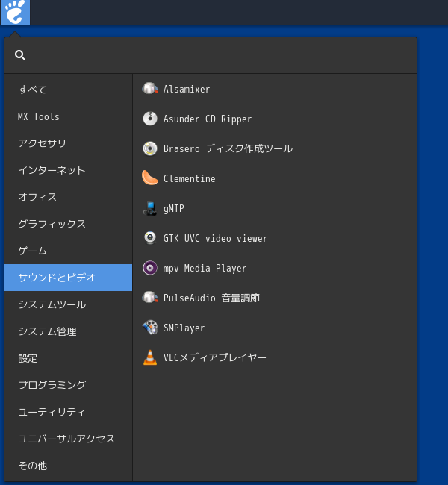The width and height of the screenshot is (448, 485).
Task: Open the アクセサリ category
Action: pyautogui.click(x=69, y=143)
